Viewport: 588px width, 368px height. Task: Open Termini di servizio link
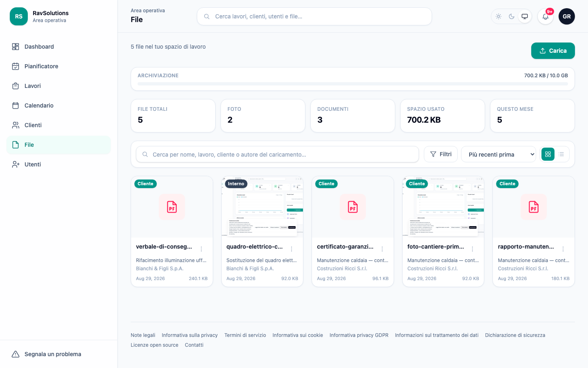point(245,335)
